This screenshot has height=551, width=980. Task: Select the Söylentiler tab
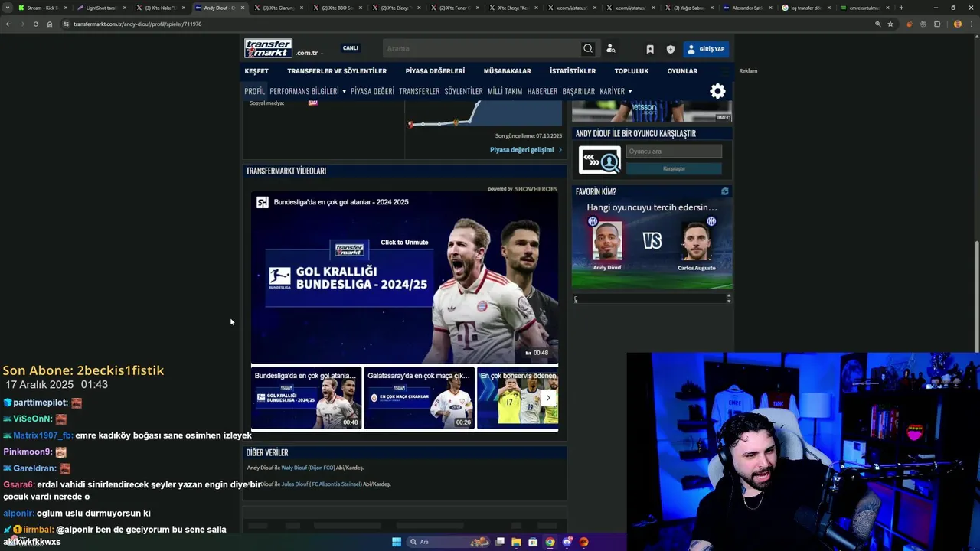point(464,91)
